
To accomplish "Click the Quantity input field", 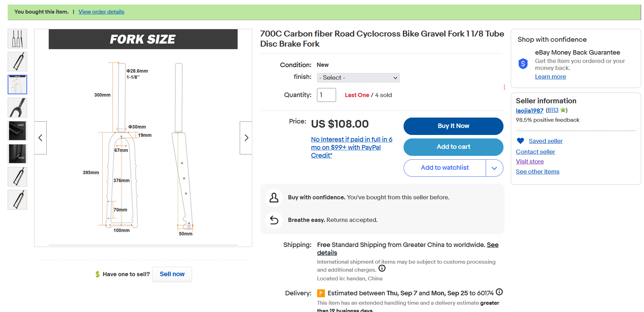I will point(326,95).
